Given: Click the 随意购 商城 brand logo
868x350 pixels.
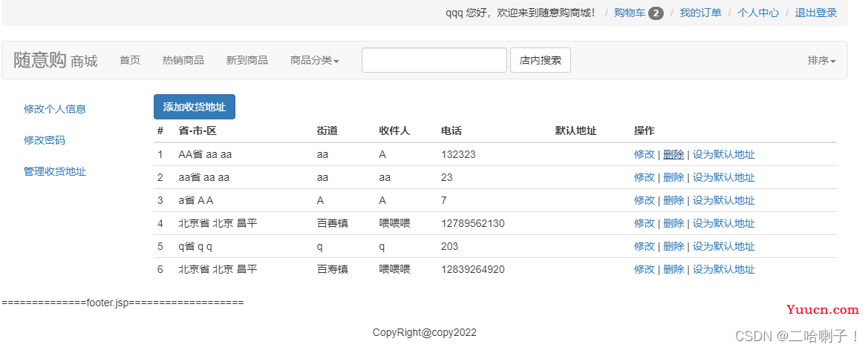Looking at the screenshot, I should pos(56,60).
